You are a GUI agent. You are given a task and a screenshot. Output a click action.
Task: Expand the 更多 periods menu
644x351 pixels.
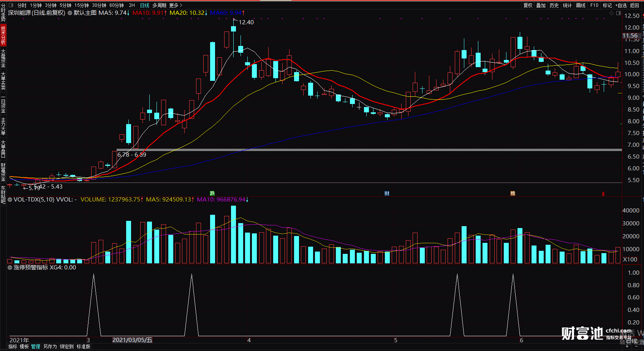(x=176, y=5)
